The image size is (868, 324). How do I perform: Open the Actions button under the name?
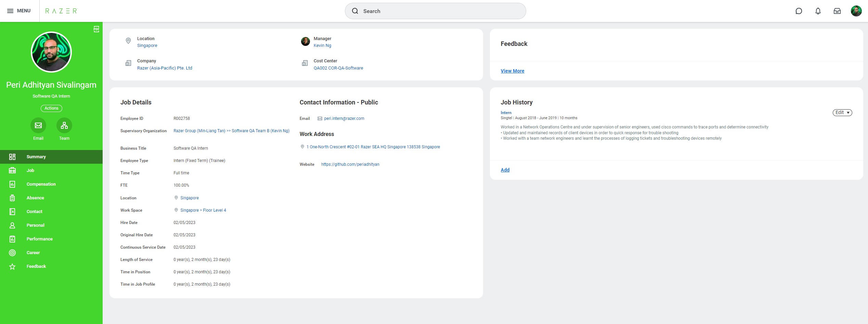51,108
